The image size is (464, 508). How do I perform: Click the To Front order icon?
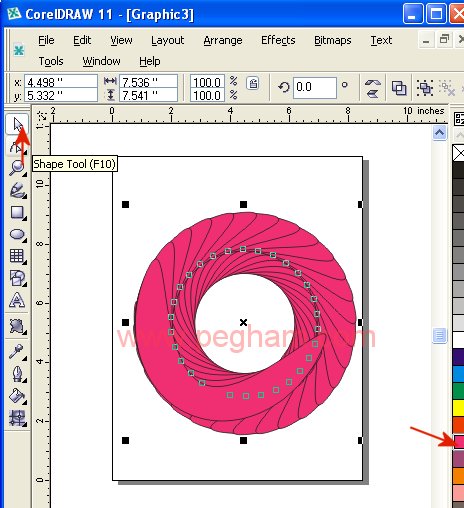coord(399,88)
